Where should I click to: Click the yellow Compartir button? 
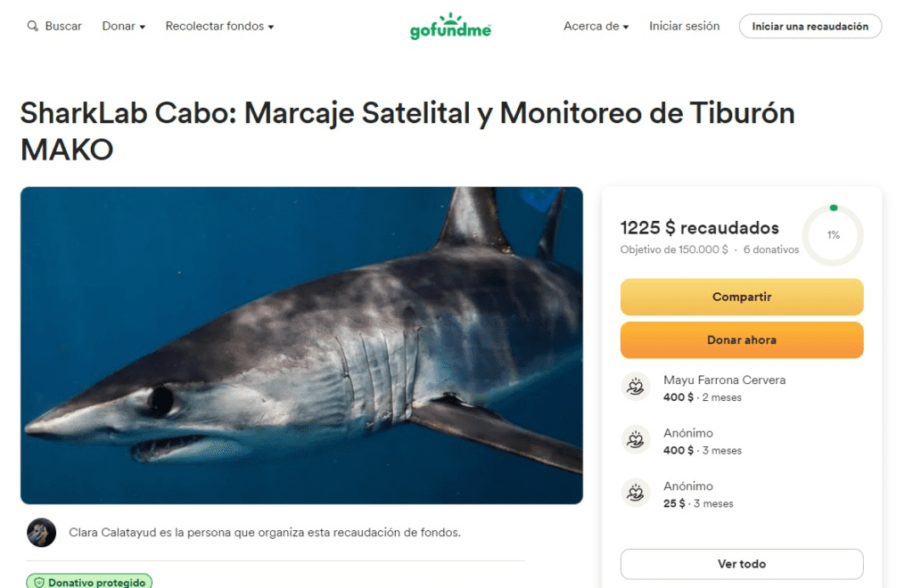point(742,297)
